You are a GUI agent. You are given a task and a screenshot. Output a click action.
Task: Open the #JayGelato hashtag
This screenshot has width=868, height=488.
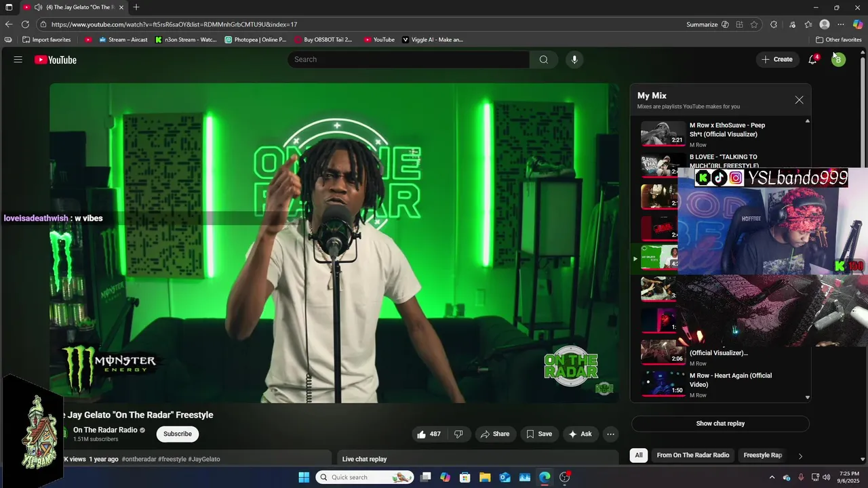click(x=204, y=459)
